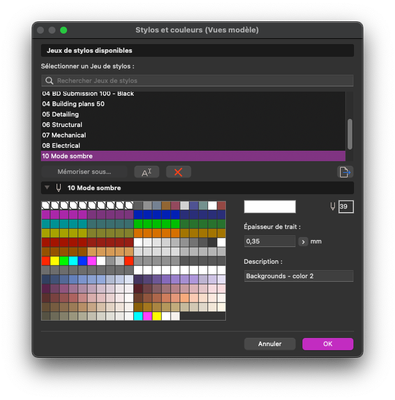Click the Description field 'Backgrounds - color 2'
Image resolution: width=395 pixels, height=400 pixels.
click(299, 276)
